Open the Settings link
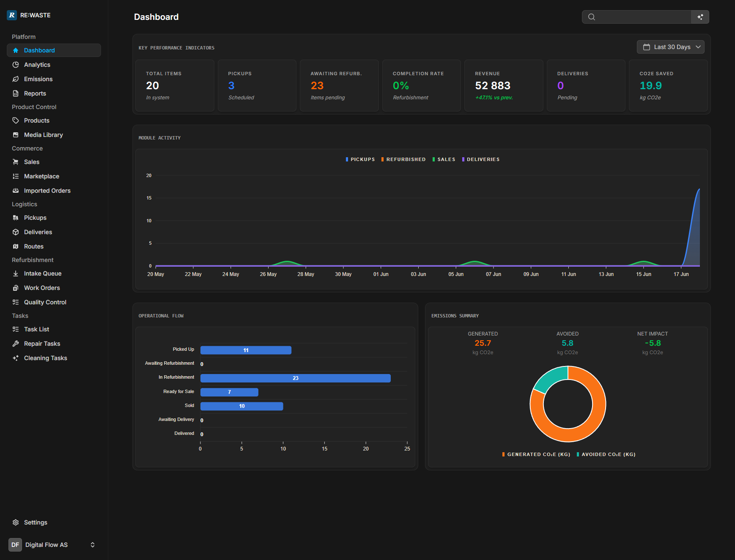The image size is (735, 560). 54,522
